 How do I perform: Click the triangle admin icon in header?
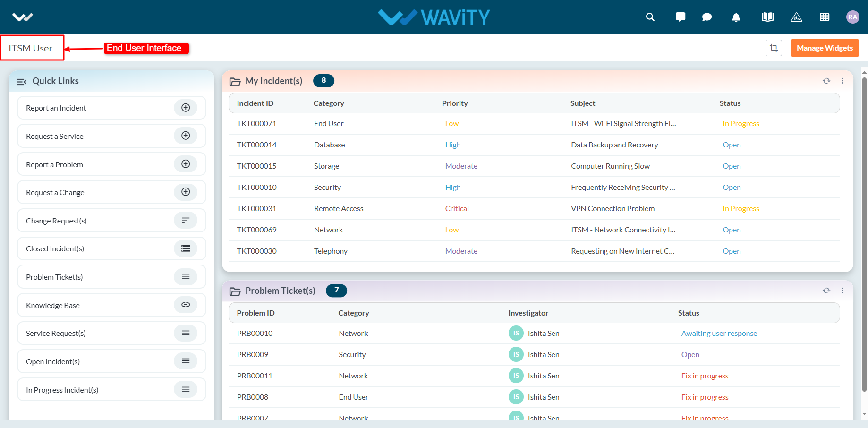796,17
